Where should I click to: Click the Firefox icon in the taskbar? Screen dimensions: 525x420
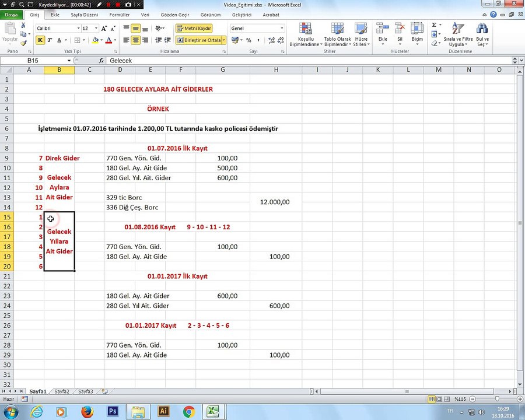87,411
